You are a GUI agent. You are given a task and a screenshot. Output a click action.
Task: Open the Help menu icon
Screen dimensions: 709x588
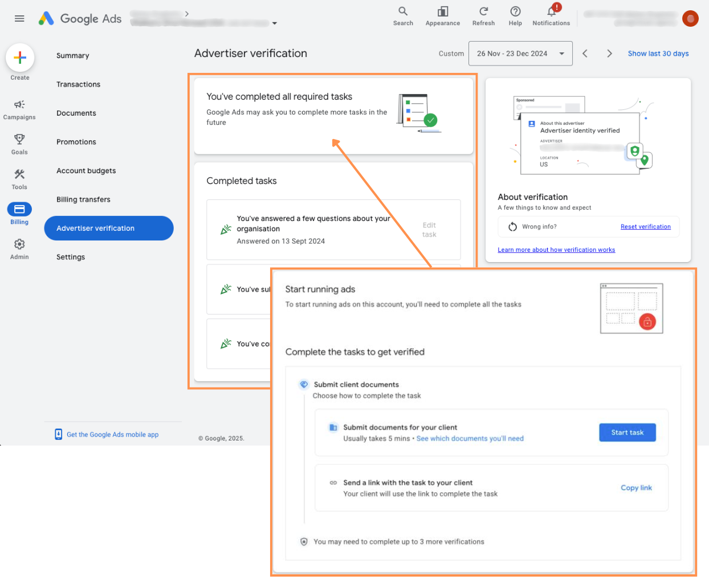point(515,16)
